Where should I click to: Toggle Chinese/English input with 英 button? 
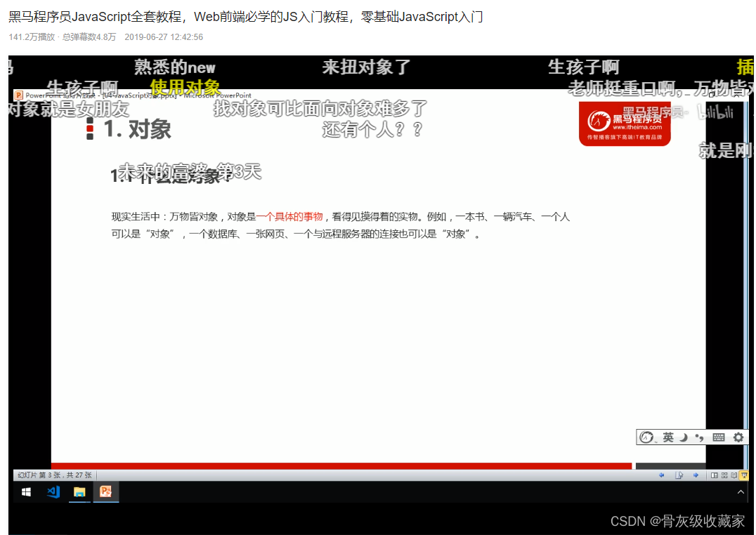pos(668,438)
